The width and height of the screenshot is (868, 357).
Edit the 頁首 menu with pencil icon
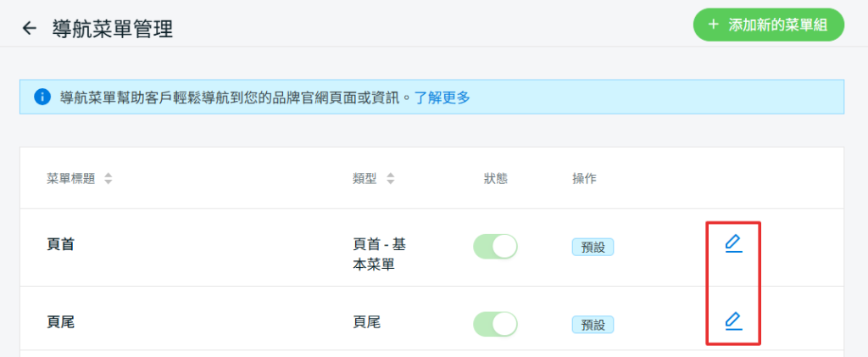pyautogui.click(x=733, y=244)
